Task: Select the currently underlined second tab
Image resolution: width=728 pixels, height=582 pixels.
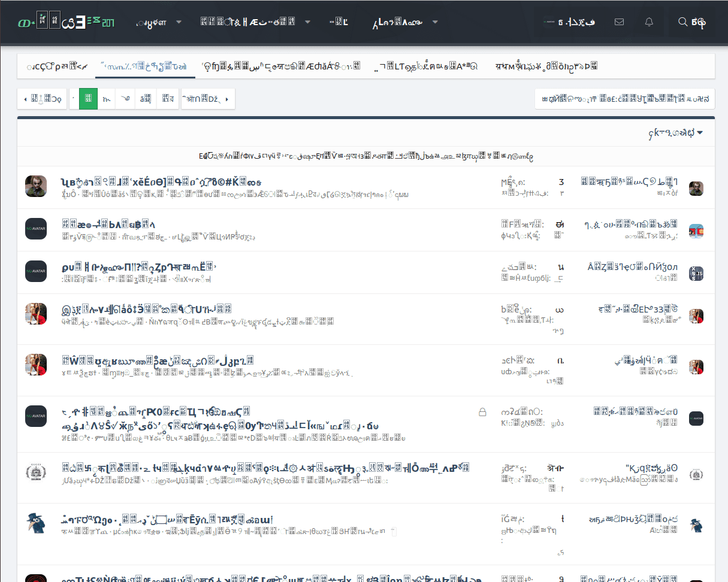Action: (x=145, y=66)
